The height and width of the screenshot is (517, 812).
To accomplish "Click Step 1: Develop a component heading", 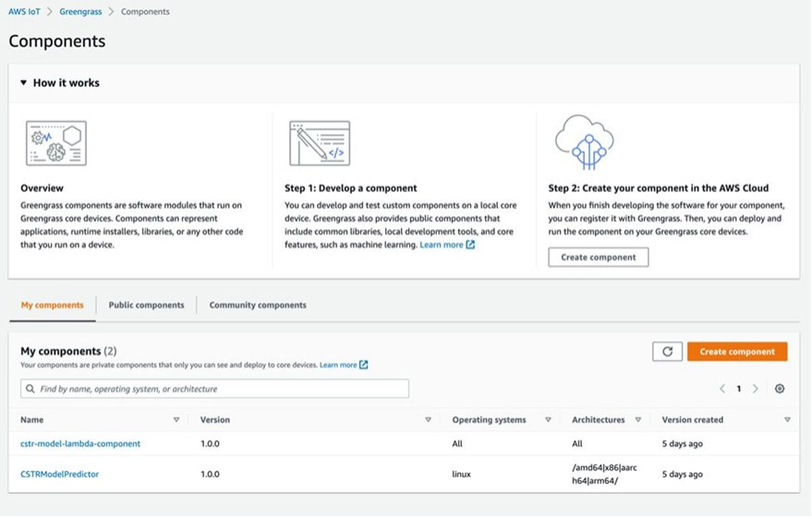I will click(x=351, y=187).
